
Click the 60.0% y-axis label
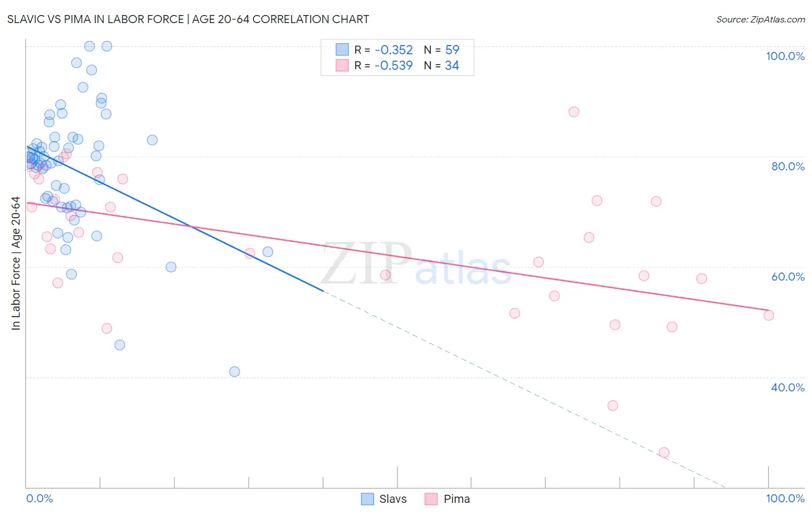(x=788, y=277)
